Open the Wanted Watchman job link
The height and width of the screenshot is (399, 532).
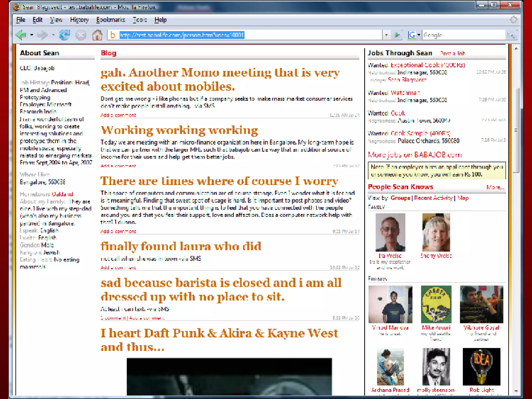click(405, 93)
